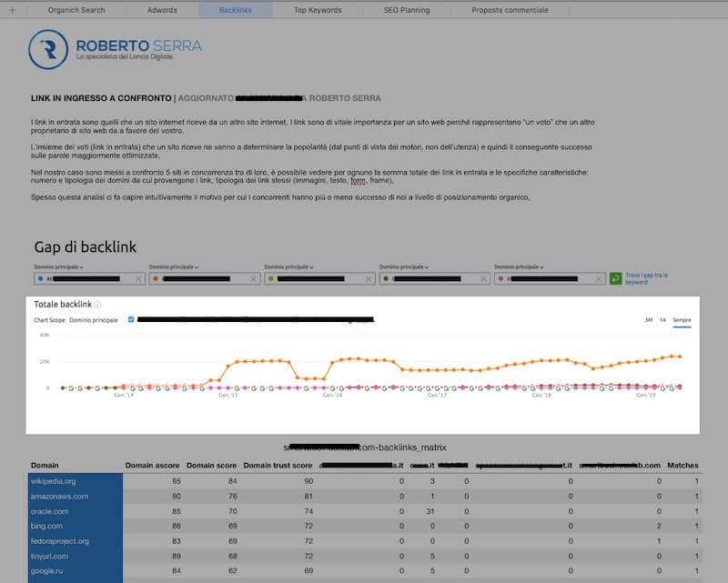Click the blue color dot in the first domain field

coord(40,278)
